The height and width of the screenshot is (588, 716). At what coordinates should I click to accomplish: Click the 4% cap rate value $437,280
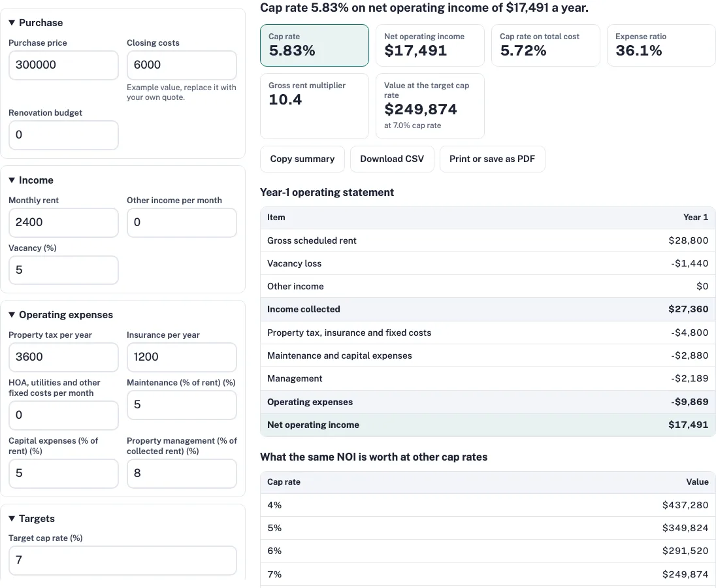click(685, 506)
